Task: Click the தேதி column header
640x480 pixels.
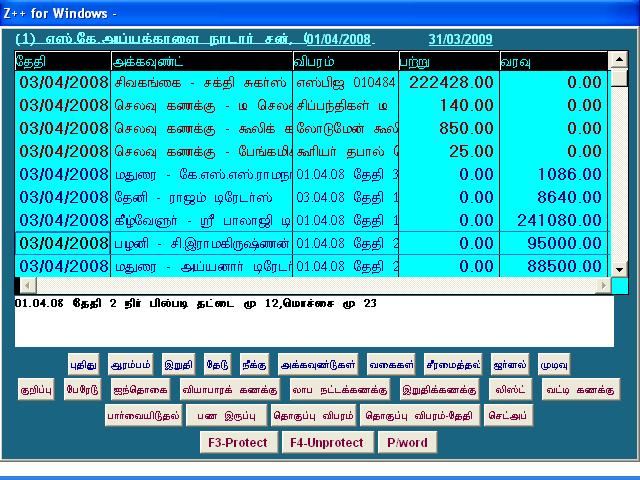Action: (x=63, y=61)
